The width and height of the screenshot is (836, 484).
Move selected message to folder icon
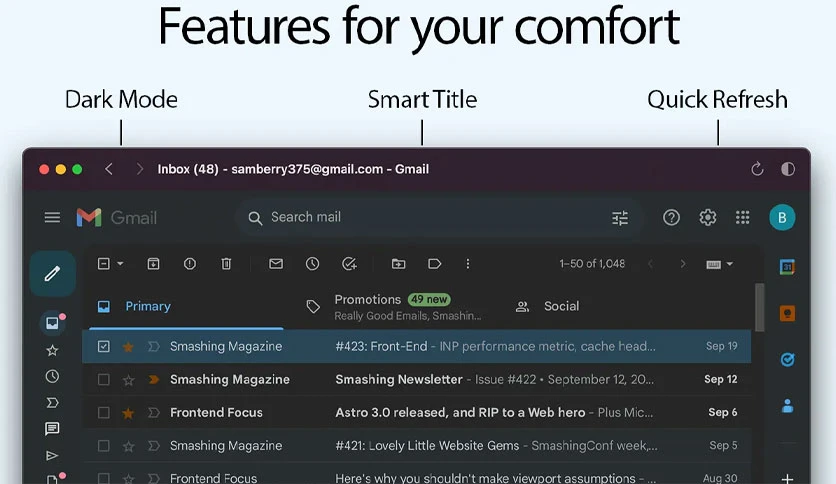[x=398, y=264]
